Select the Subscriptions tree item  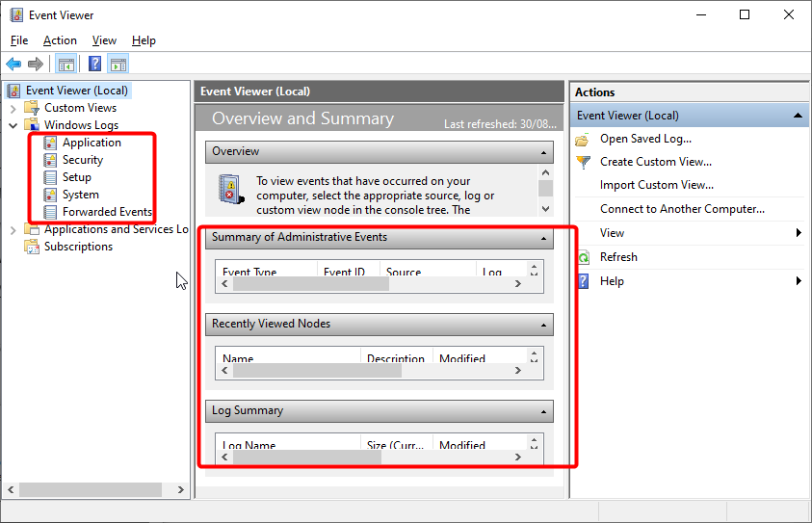(78, 247)
